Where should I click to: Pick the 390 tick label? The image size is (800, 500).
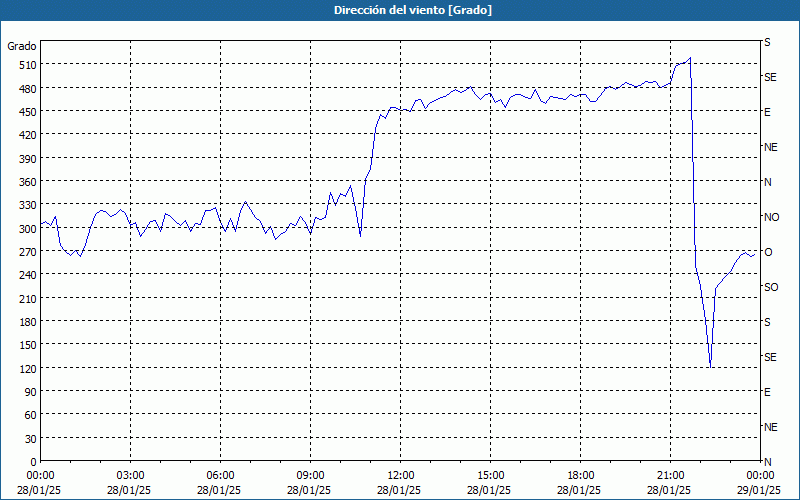coord(28,159)
